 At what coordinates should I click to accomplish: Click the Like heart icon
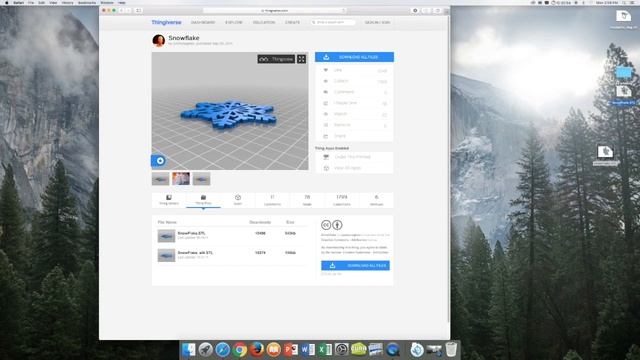[x=326, y=70]
